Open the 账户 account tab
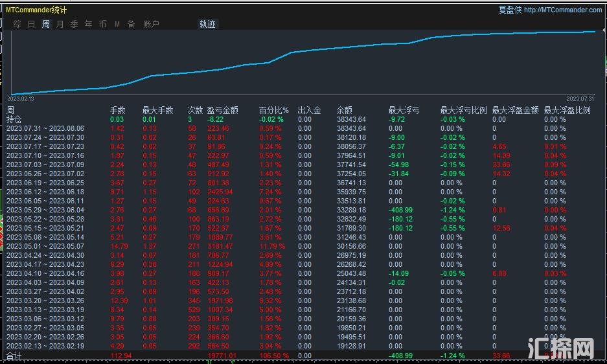The width and height of the screenshot is (607, 364). (150, 24)
